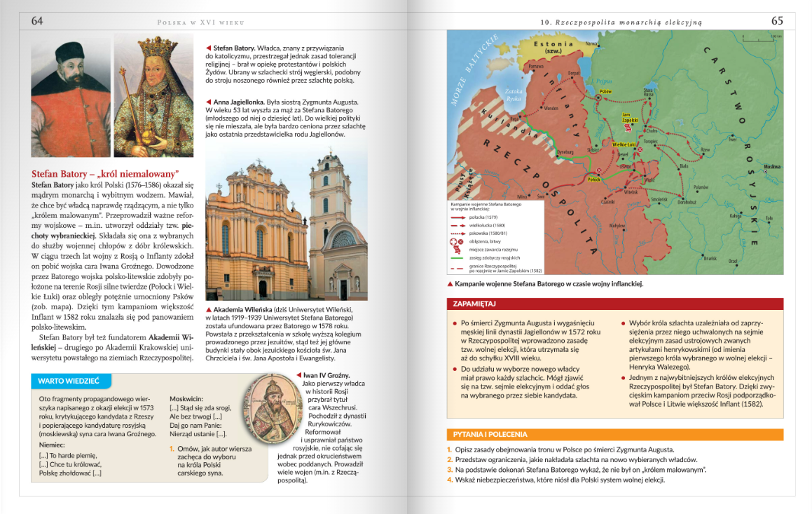Click the yellow "Połock" label on the map
This screenshot has height=514, width=812.
(x=594, y=180)
